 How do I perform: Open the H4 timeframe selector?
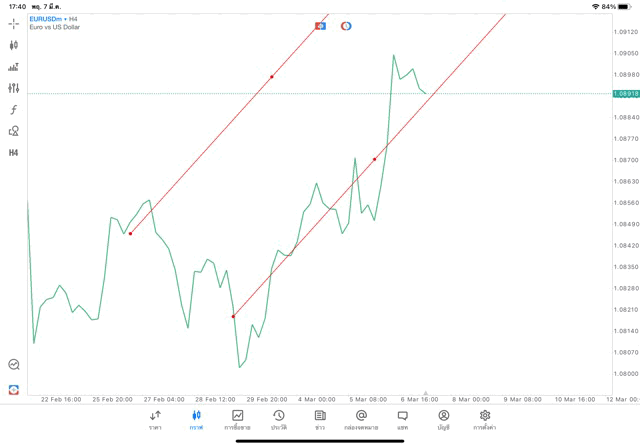point(13,153)
